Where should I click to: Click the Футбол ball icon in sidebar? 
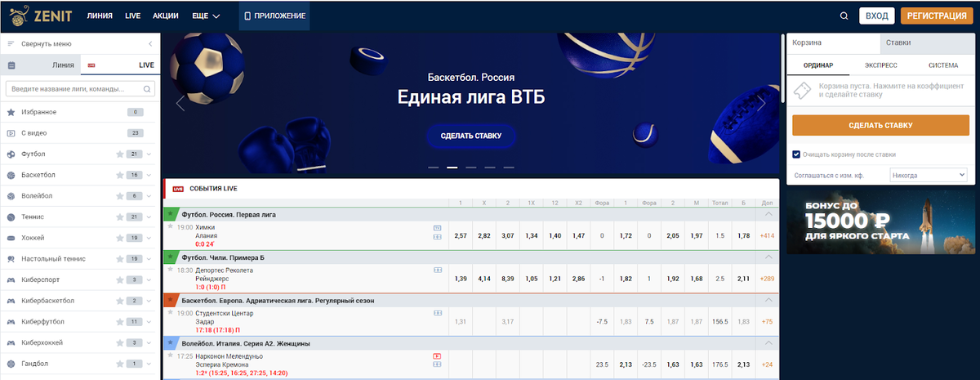tap(11, 154)
